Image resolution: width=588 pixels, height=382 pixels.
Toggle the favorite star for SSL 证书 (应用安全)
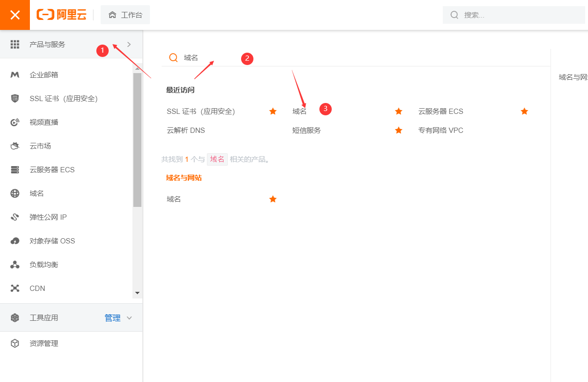coord(273,111)
